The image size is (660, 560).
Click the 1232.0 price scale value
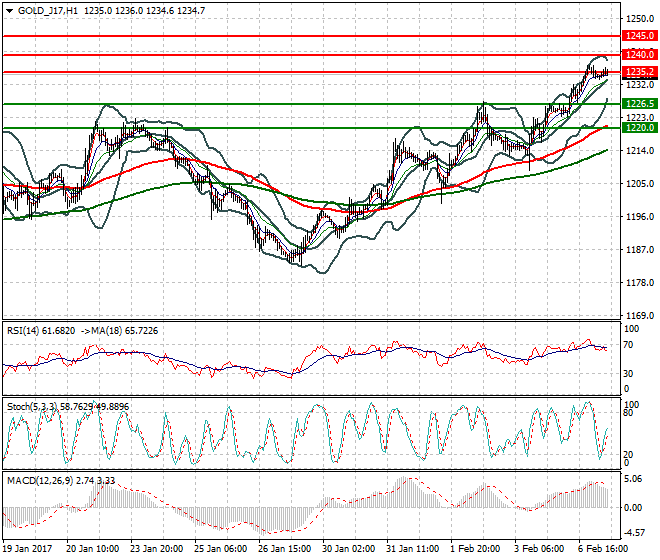pos(640,85)
